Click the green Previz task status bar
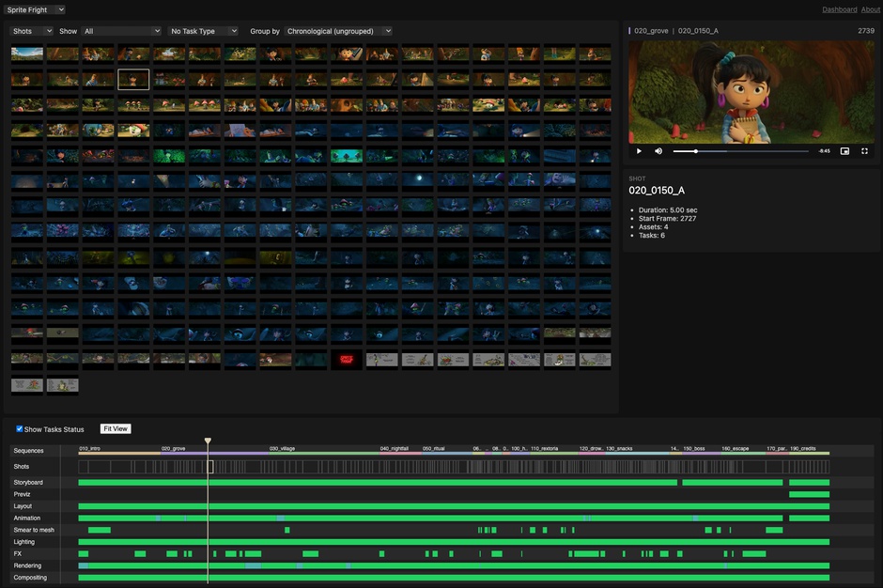The image size is (883, 588). pos(809,494)
